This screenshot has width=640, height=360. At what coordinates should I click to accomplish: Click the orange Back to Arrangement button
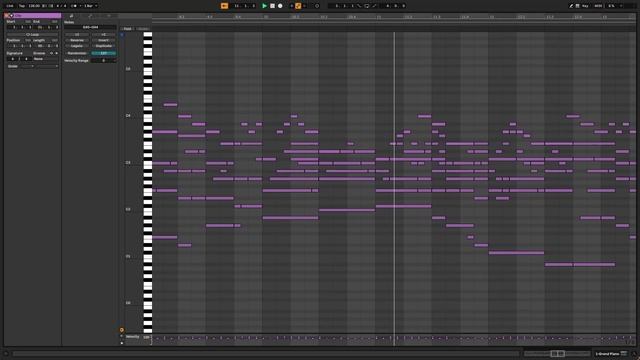click(224, 6)
